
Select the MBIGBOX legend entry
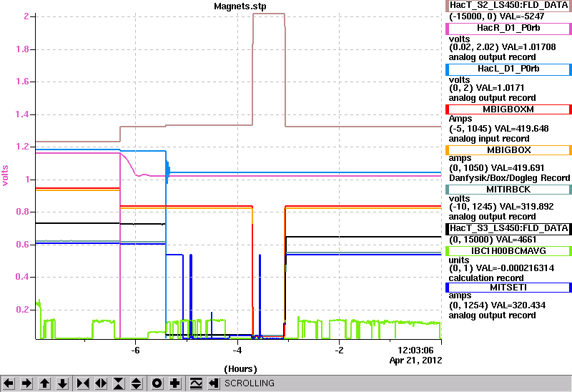(x=508, y=150)
